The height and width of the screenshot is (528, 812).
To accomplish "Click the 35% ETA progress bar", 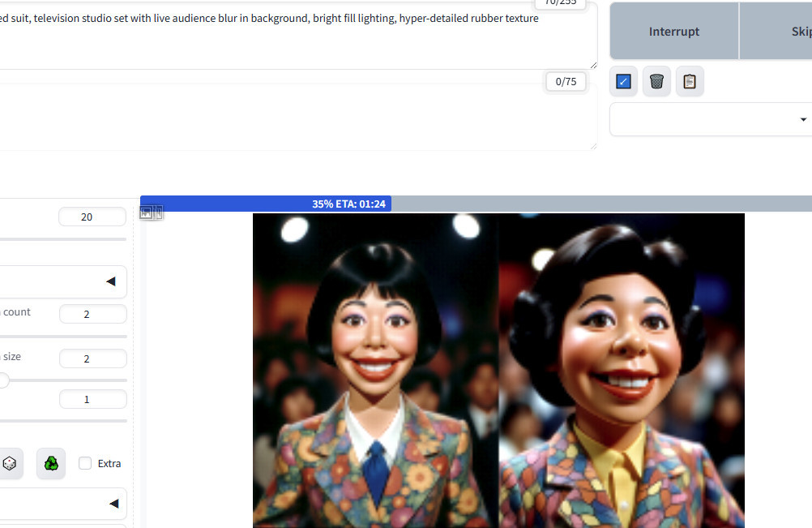I will (x=476, y=204).
